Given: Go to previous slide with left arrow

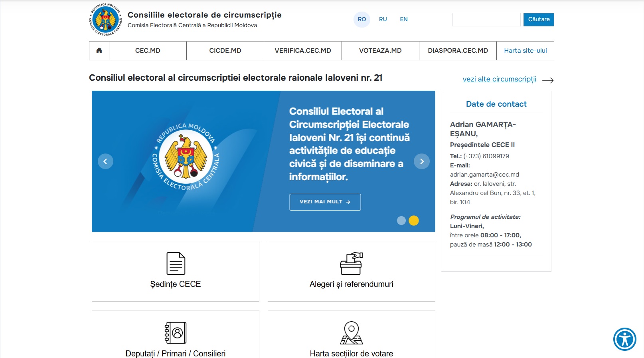Looking at the screenshot, I should [x=105, y=161].
